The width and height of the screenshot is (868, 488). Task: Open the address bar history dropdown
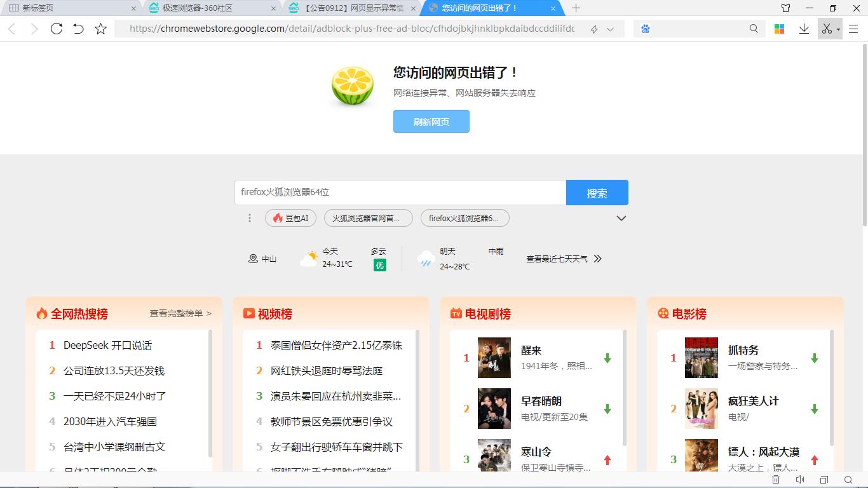coord(611,29)
